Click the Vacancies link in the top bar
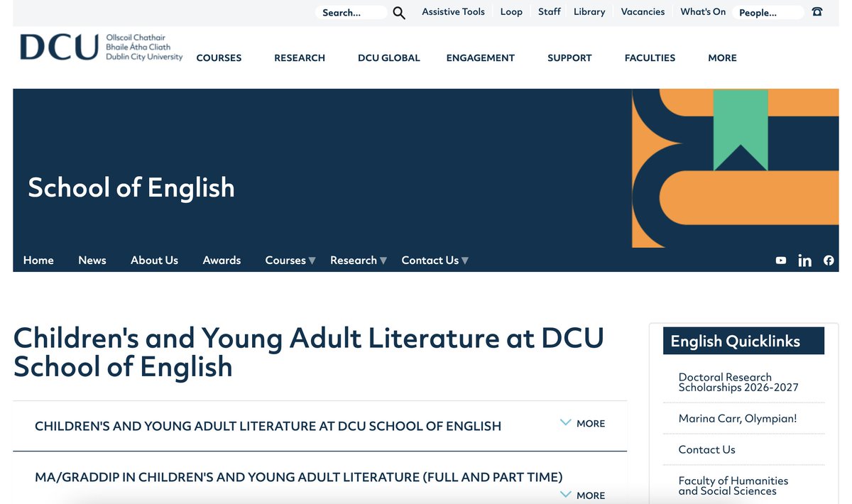Image resolution: width=852 pixels, height=504 pixels. tap(642, 11)
